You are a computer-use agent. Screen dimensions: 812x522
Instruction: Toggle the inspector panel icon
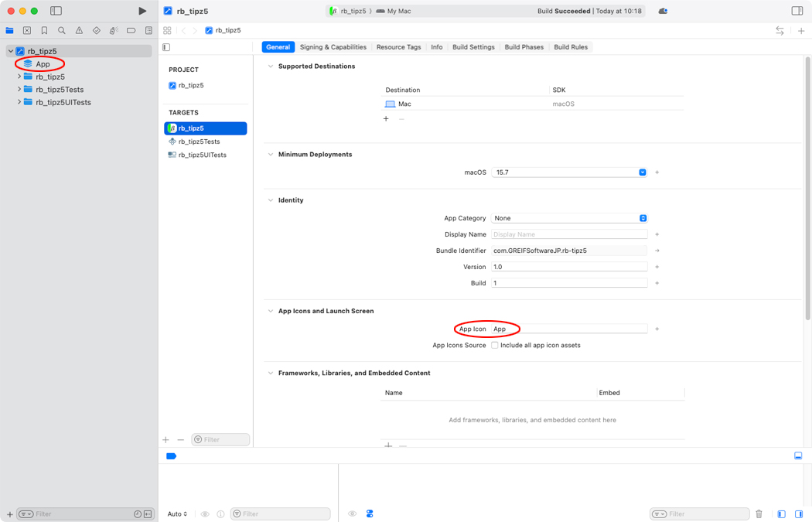(x=797, y=11)
